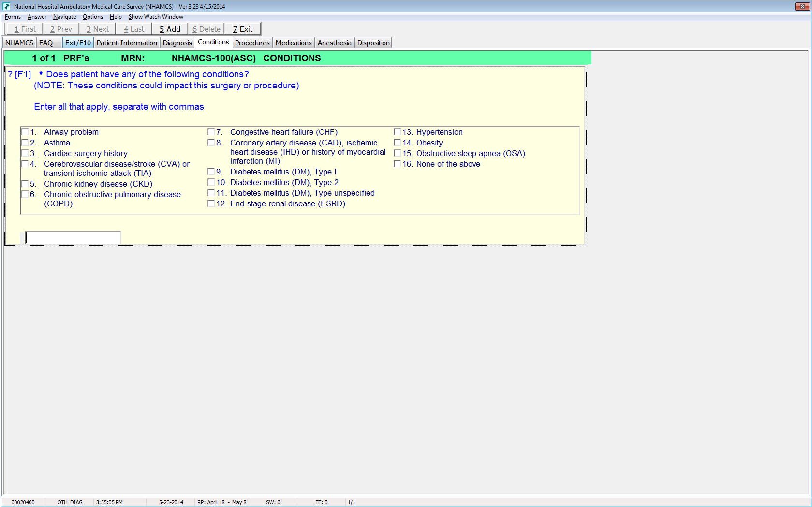Viewport: 812px width, 507px height.
Task: Check Chronic kidney disease (CKD)
Action: pos(25,184)
